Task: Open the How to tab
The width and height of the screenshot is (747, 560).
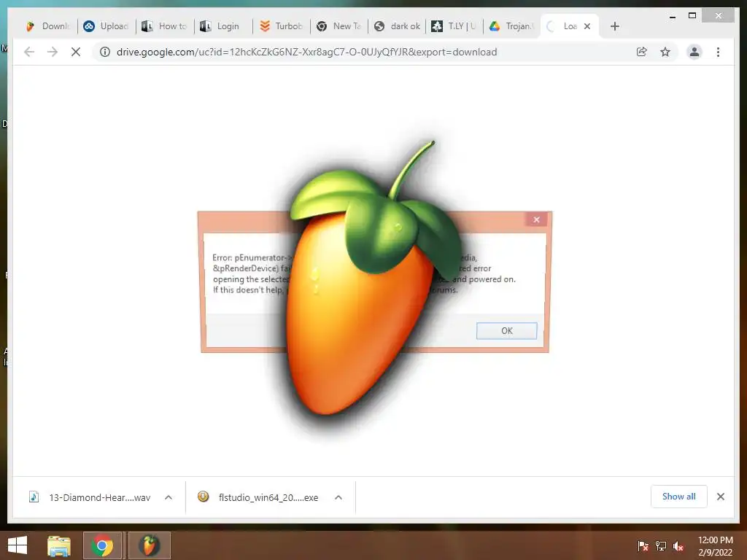Action: 164,26
